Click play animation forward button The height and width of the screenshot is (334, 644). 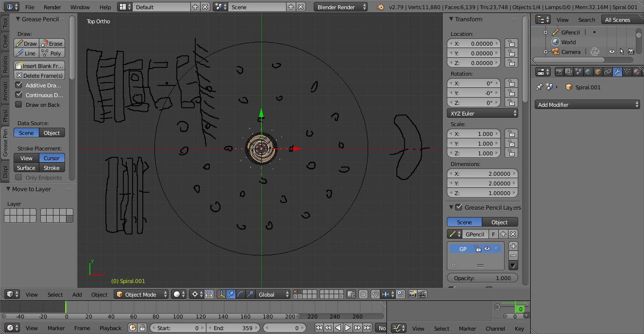click(x=348, y=328)
